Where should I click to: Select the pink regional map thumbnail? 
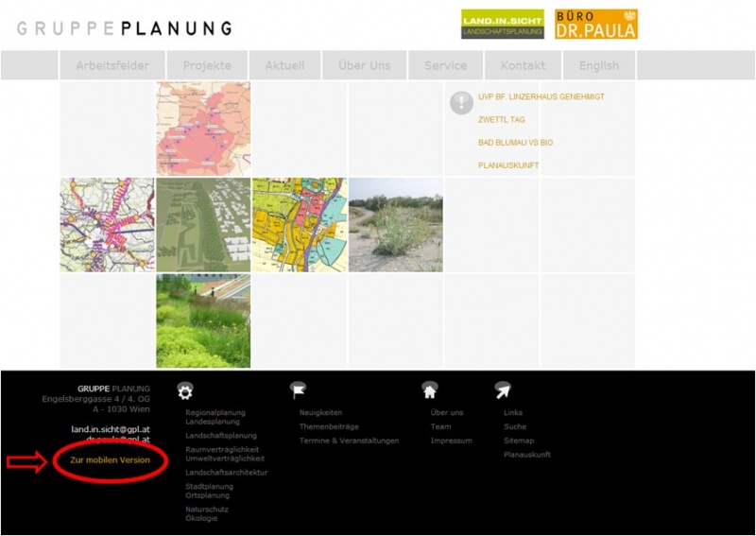coord(203,129)
